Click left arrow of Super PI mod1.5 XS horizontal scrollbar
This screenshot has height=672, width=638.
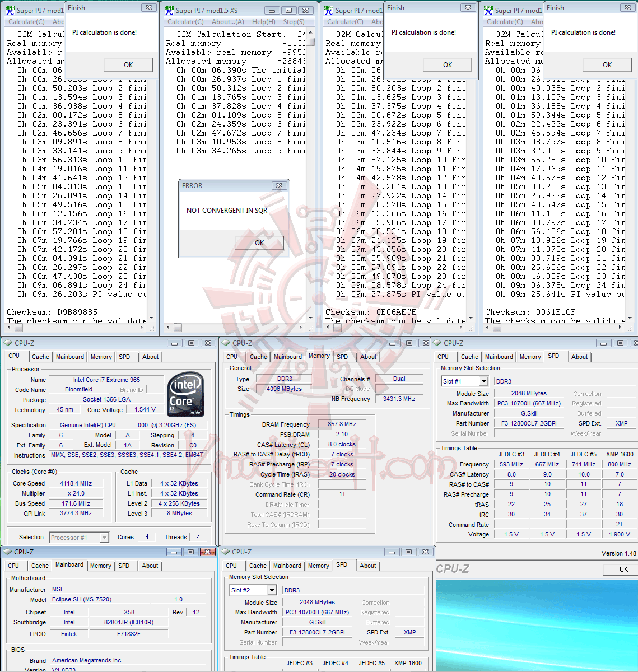pos(169,328)
